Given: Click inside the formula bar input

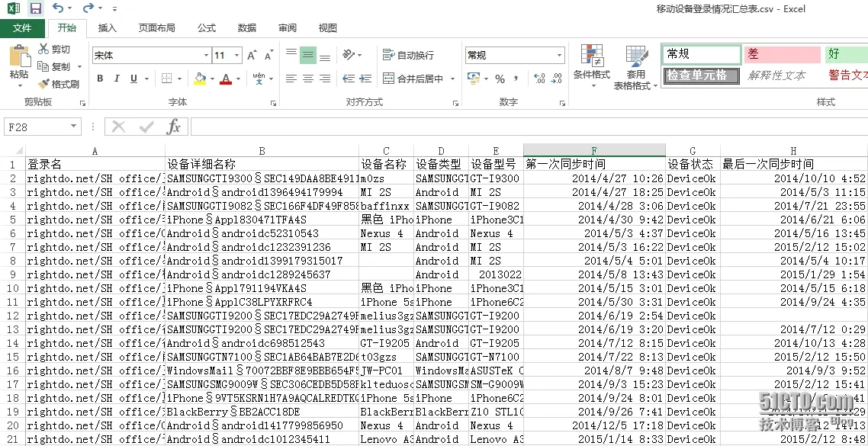Looking at the screenshot, I should click(529, 127).
